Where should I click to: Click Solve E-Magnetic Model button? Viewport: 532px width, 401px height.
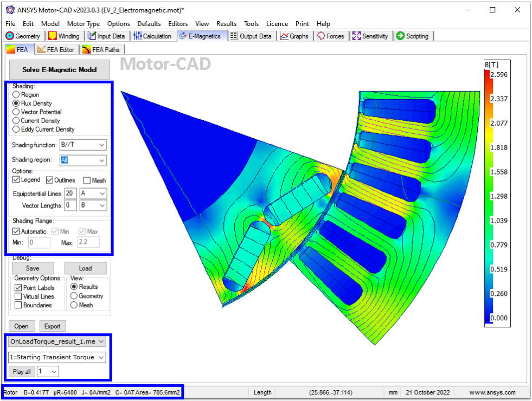pyautogui.click(x=59, y=69)
